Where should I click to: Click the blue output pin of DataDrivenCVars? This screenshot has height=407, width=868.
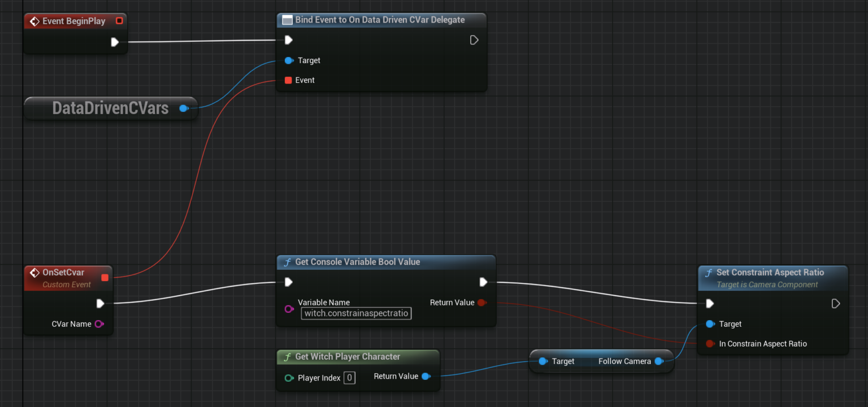click(x=184, y=108)
